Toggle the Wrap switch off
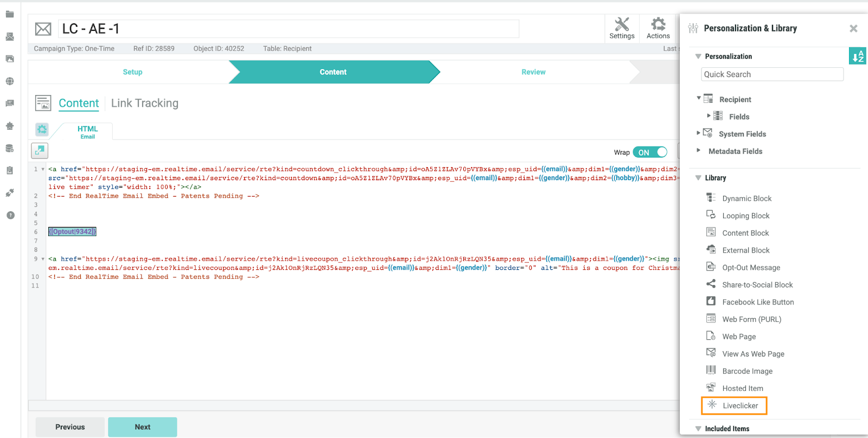This screenshot has height=438, width=868. 650,153
